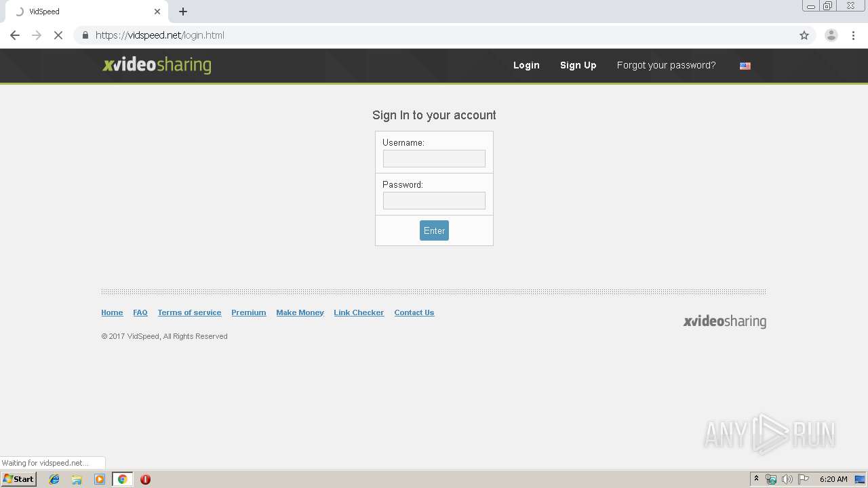Go back with the browser back arrow

(x=15, y=35)
